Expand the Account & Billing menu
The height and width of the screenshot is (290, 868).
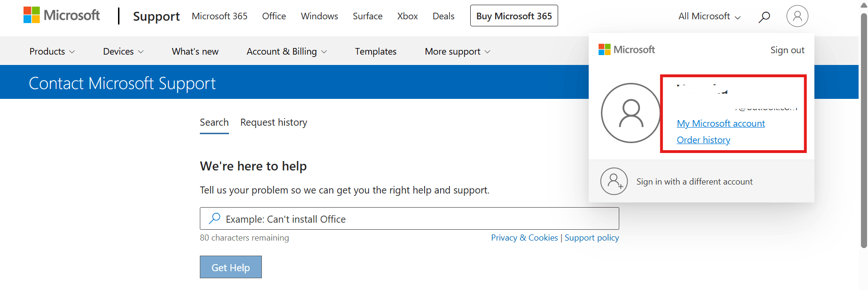pyautogui.click(x=287, y=51)
